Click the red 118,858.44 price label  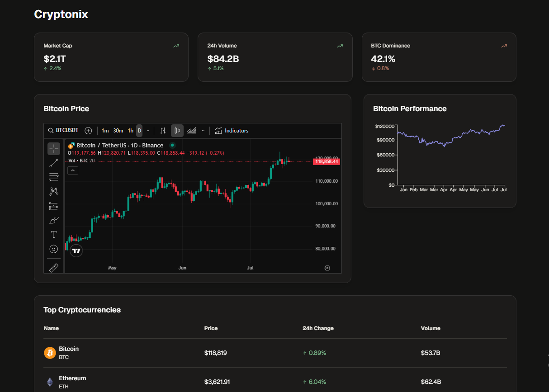click(326, 161)
